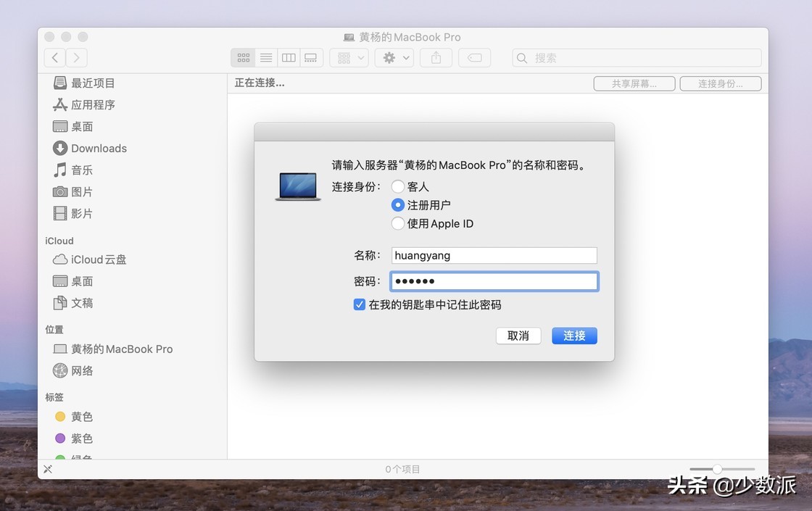Switch Finder to column view
812x511 pixels.
coord(289,57)
